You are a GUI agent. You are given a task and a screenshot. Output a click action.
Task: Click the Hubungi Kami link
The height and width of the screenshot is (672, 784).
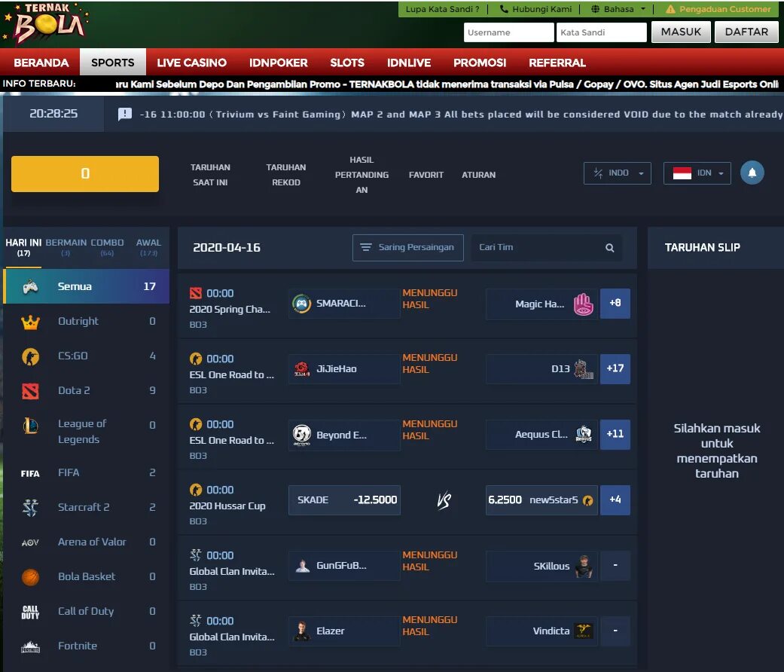535,9
